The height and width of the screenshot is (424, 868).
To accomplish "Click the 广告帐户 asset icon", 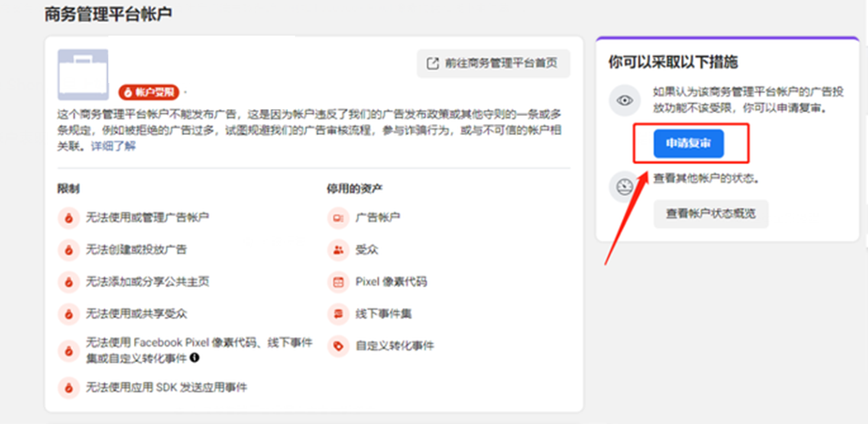I will [x=338, y=218].
